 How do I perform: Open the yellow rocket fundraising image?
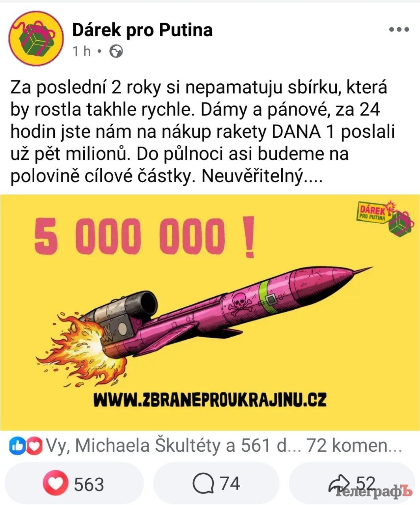(210, 312)
